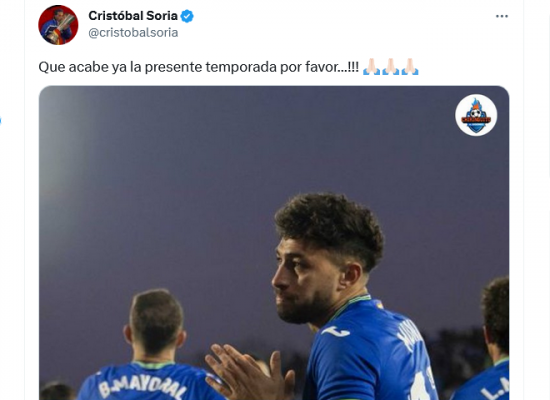
Task: Click the Chiringuito logo on the photo
Action: (476, 115)
